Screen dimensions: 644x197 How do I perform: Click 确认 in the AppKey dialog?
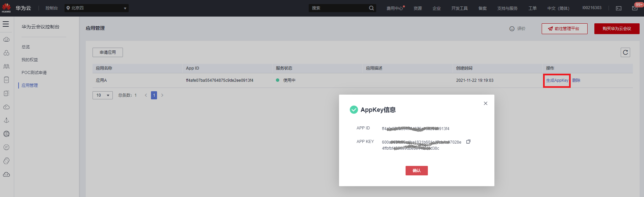(417, 171)
